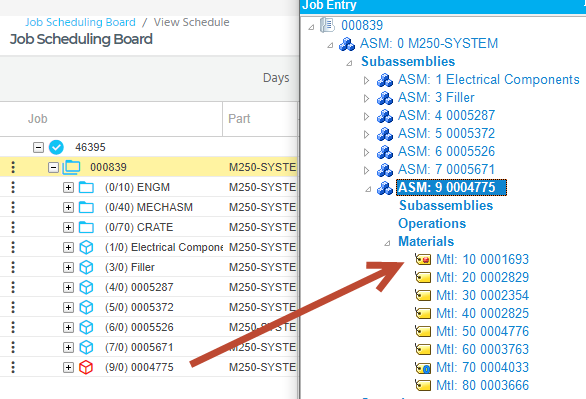Click the Part column header
Viewport: 586px width, 399px height.
239,119
